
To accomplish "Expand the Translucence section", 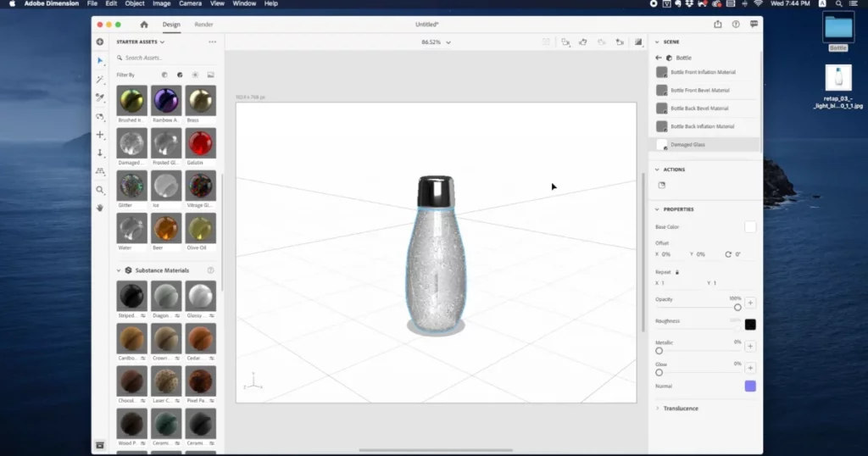I will tap(658, 409).
